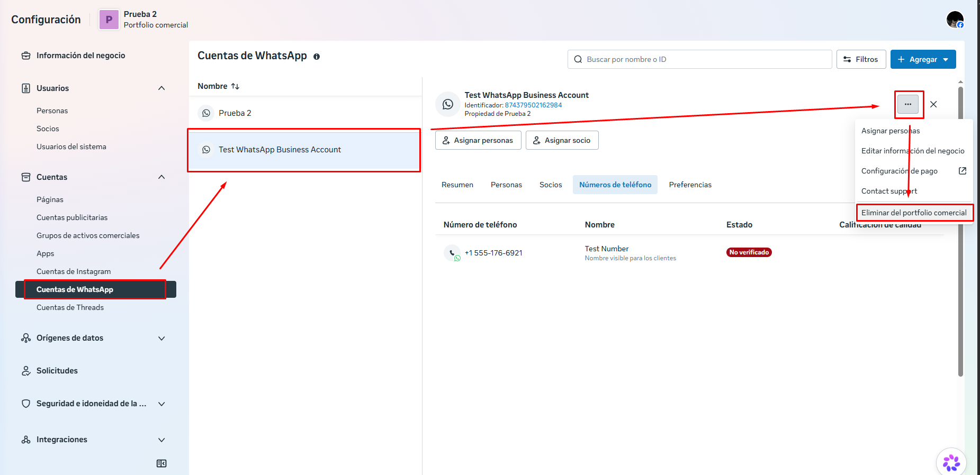This screenshot has width=980, height=475.
Task: Open Cuentas publicitarias
Action: coord(72,217)
